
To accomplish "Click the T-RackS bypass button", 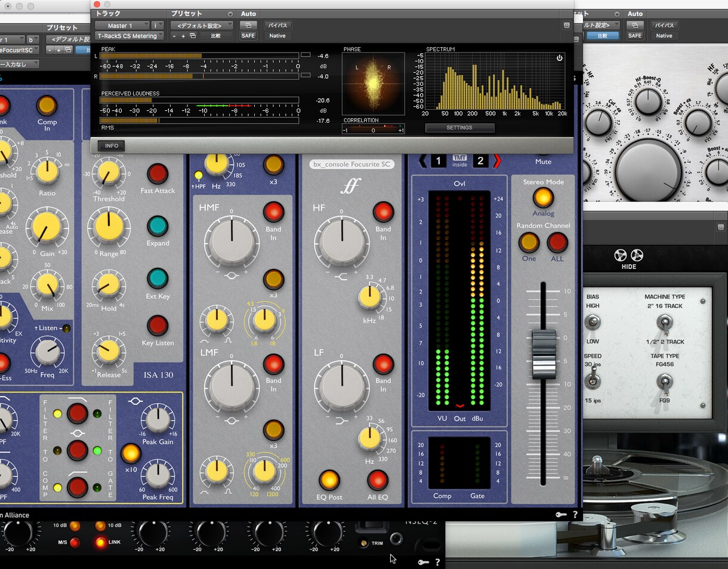I will (277, 26).
